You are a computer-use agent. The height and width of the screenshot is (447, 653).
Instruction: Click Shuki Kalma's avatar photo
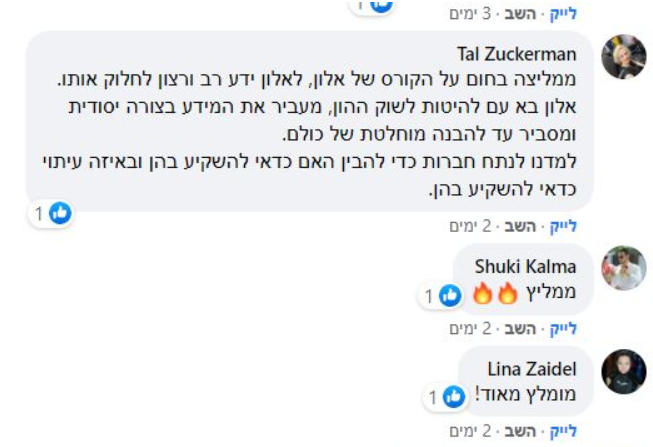(623, 268)
